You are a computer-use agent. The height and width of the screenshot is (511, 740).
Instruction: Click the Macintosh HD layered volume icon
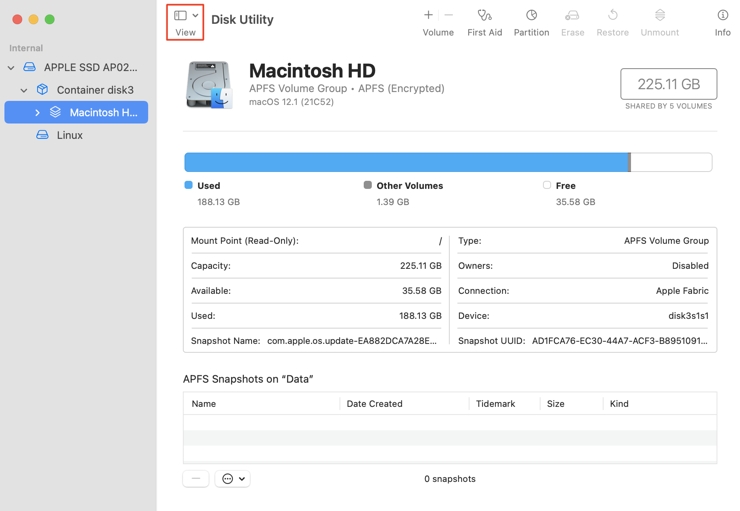tap(55, 112)
